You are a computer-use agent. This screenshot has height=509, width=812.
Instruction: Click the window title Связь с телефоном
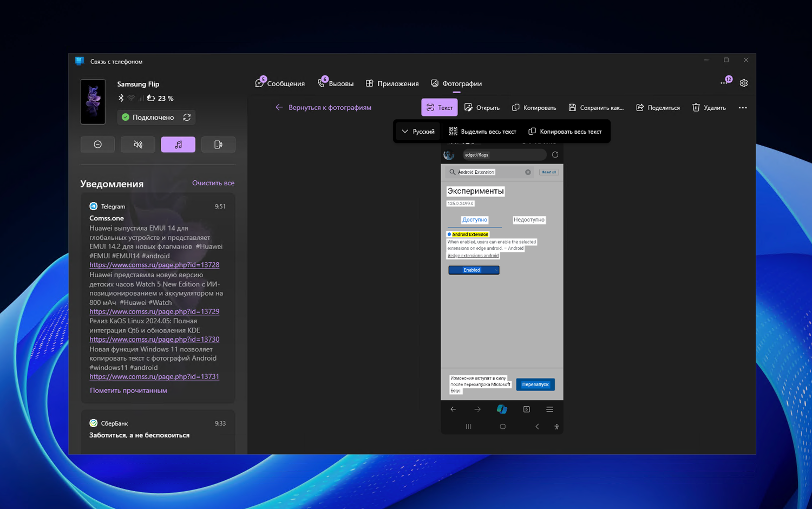pyautogui.click(x=116, y=61)
